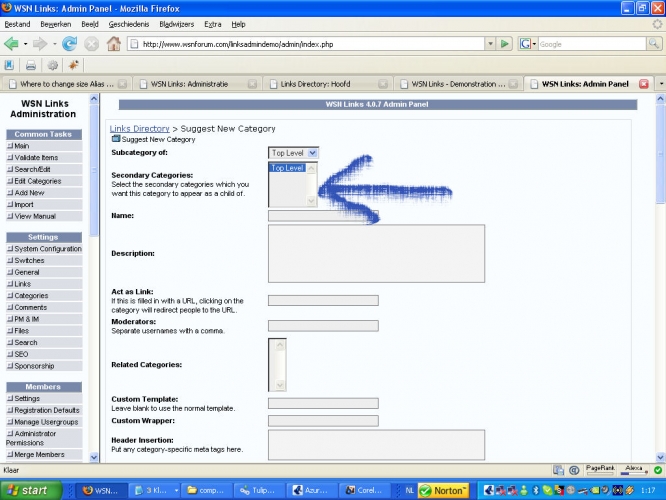Click the reload page icon
The width and height of the screenshot is (666, 500).
tap(69, 44)
